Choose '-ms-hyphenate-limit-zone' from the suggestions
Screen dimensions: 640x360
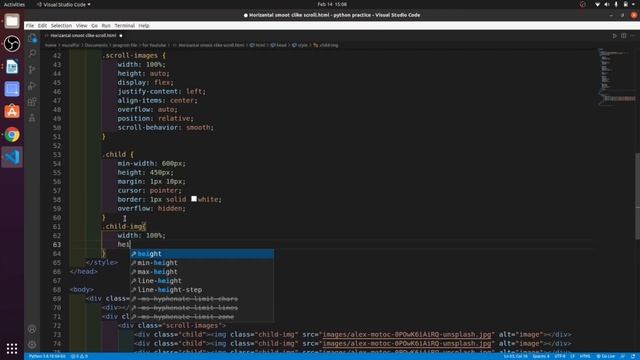pos(202,317)
